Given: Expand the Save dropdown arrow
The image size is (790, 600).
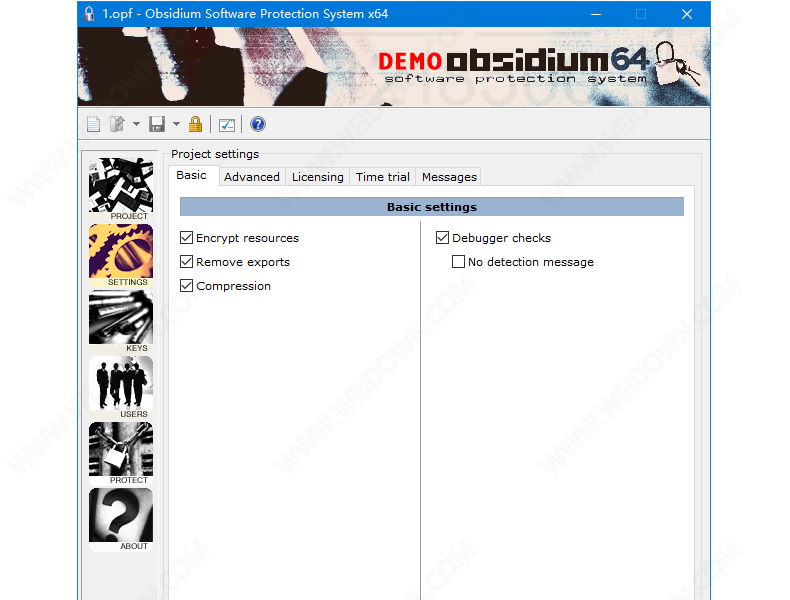Looking at the screenshot, I should click(x=176, y=124).
